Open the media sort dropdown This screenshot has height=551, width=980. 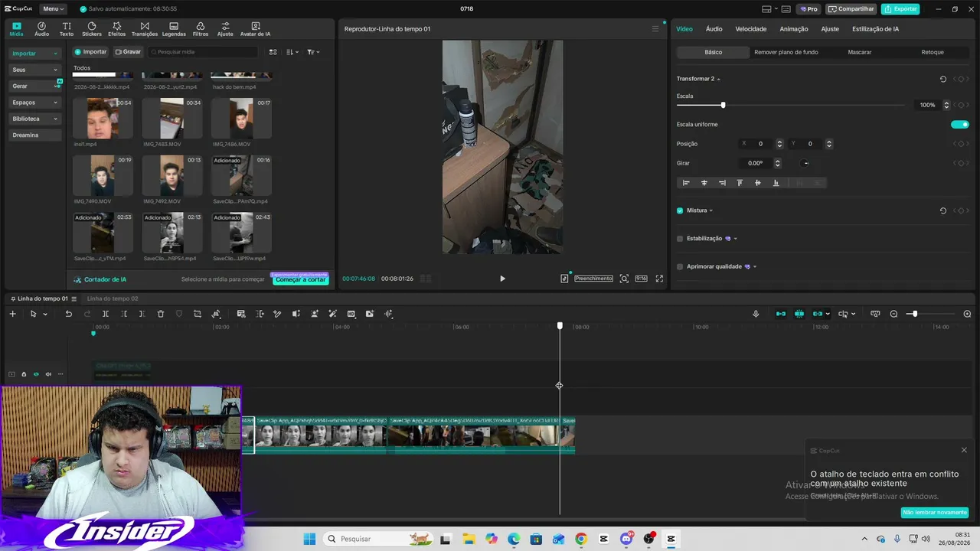[x=292, y=52]
